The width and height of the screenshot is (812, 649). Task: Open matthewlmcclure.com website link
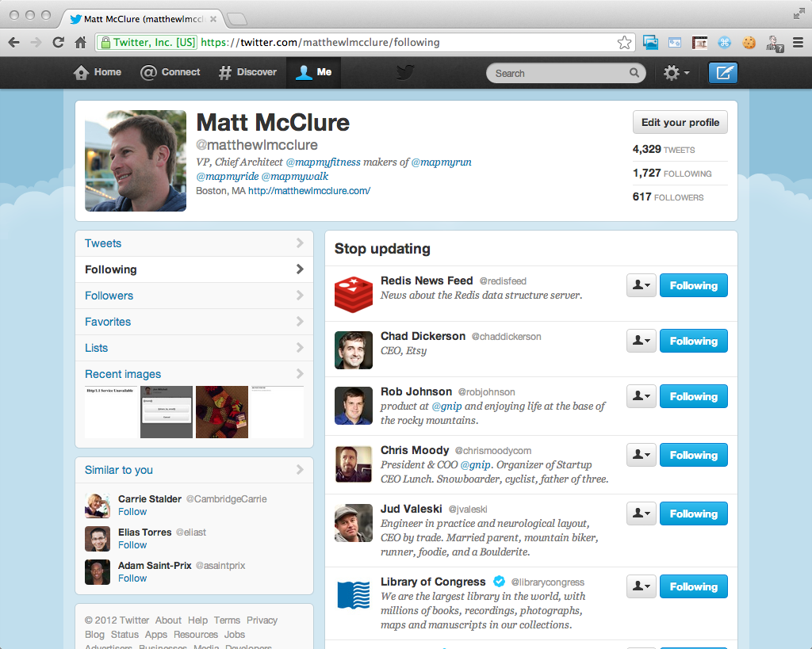309,191
